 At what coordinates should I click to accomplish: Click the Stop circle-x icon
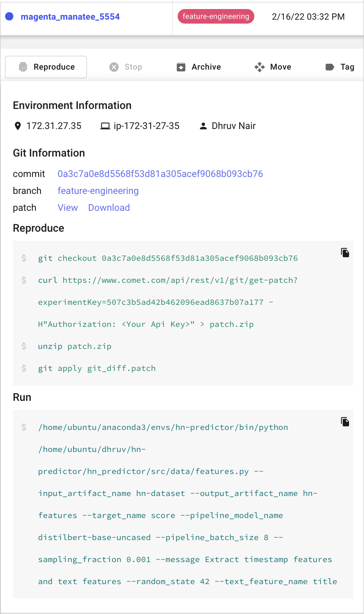click(x=114, y=67)
